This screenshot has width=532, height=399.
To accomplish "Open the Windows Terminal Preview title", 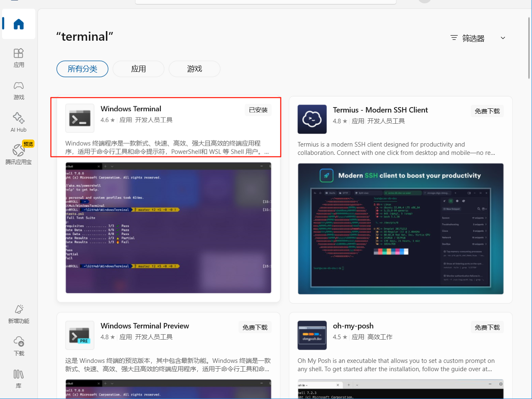I will 145,326.
